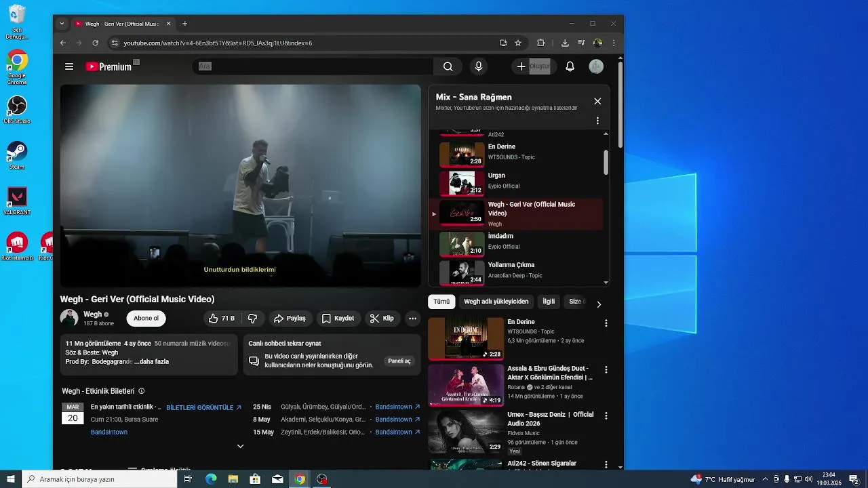868x488 pixels.
Task: Open the YouTube account avatar menu
Action: 596,66
